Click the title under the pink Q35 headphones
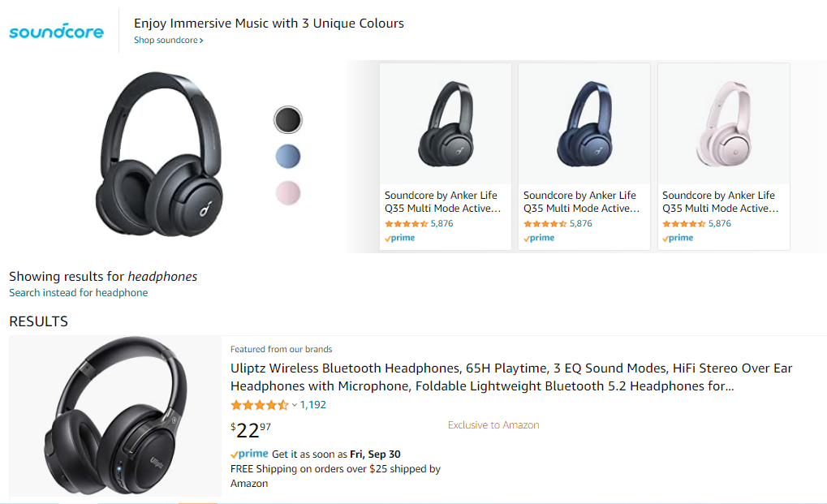Viewport: 827px width, 504px height. click(720, 201)
